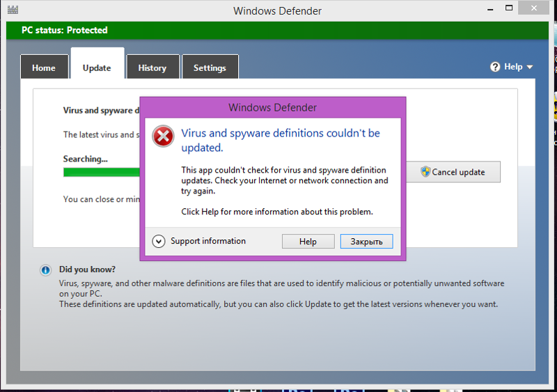557x392 pixels.
Task: Open the History tab
Action: point(152,67)
